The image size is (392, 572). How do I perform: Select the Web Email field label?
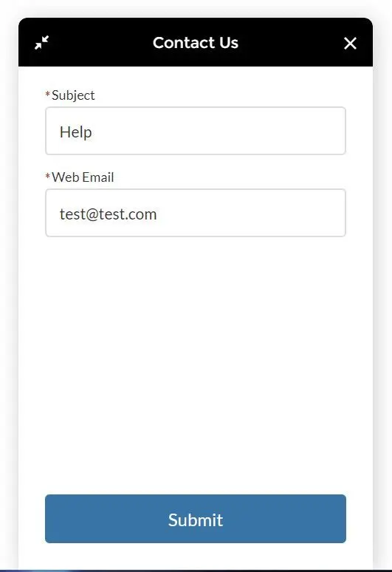83,177
